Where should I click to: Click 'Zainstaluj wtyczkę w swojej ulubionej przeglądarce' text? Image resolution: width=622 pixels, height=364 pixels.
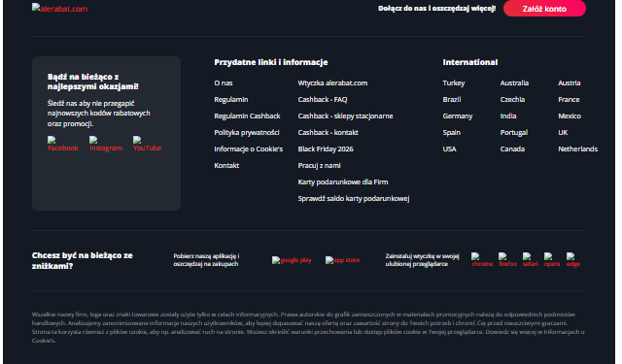click(x=423, y=260)
